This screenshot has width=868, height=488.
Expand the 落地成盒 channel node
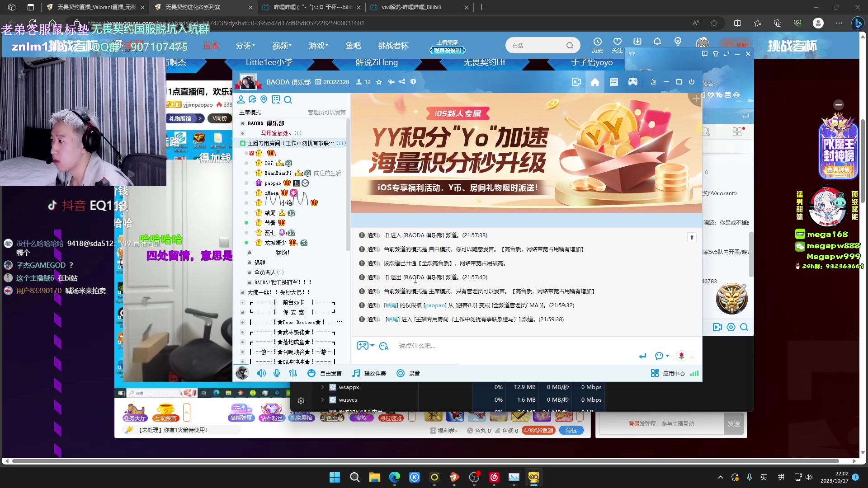(243, 342)
